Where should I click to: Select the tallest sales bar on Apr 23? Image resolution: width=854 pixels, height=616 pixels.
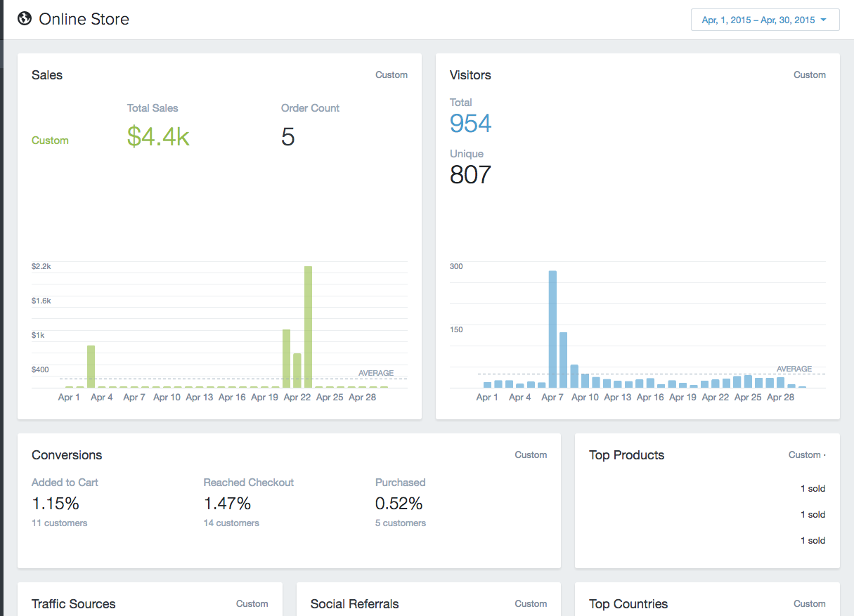coord(308,327)
